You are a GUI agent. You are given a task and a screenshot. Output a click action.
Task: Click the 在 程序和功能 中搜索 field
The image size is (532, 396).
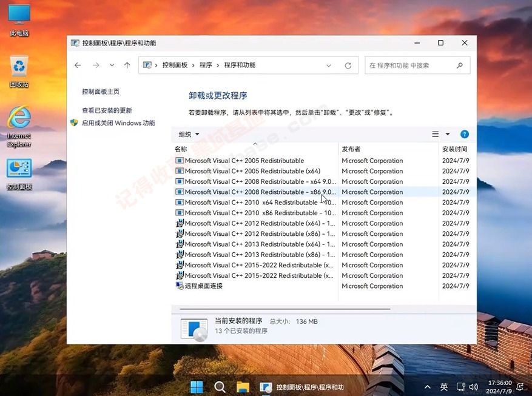(x=417, y=65)
